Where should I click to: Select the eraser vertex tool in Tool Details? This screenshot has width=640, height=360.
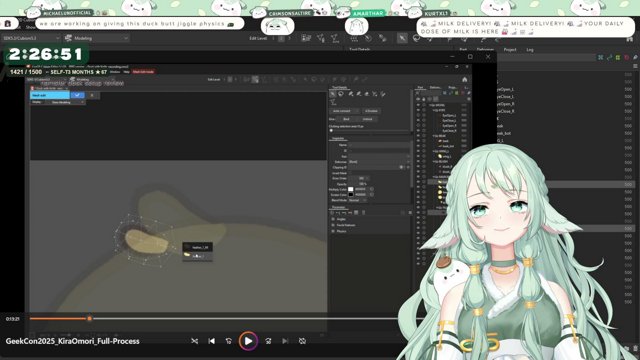click(x=367, y=94)
